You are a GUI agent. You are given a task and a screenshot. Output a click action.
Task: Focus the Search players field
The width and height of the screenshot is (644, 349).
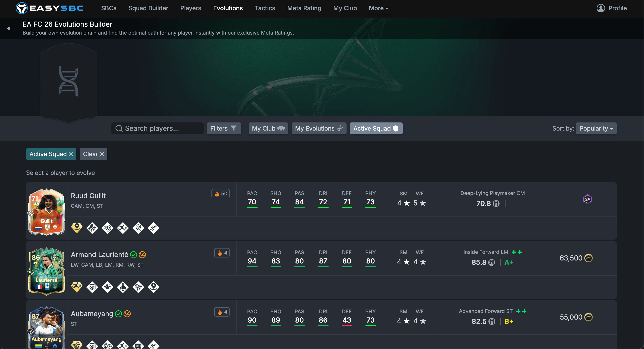click(x=157, y=128)
